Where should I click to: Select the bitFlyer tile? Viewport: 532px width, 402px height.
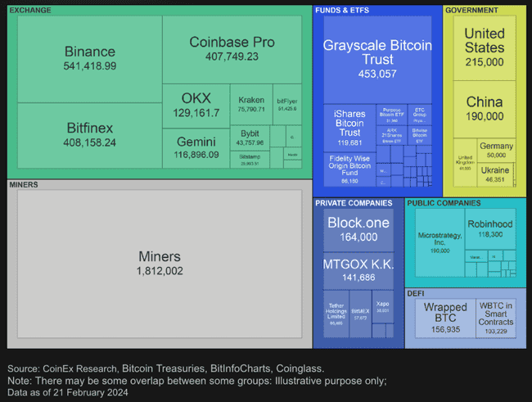(287, 104)
